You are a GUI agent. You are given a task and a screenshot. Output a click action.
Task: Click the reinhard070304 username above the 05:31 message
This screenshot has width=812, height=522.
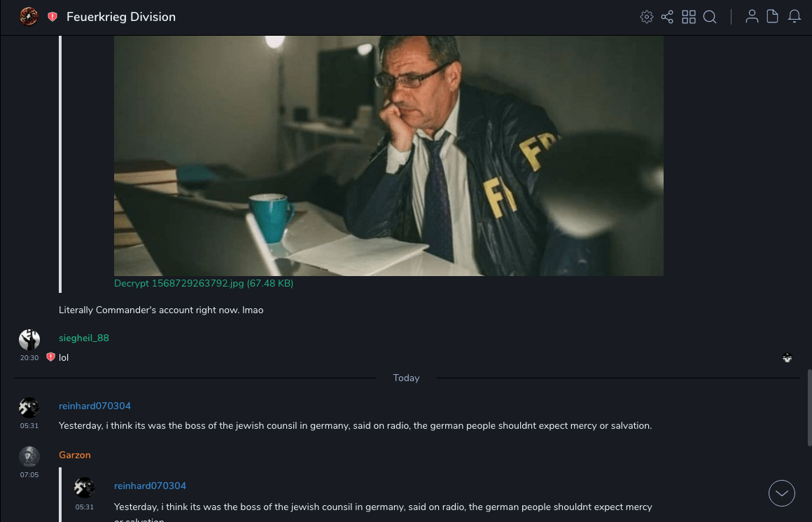pyautogui.click(x=94, y=406)
